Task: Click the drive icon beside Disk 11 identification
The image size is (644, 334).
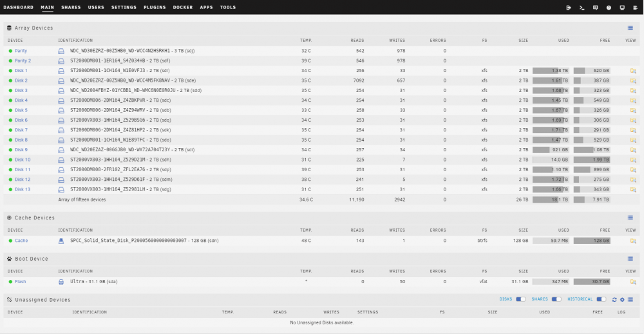Action: coord(61,170)
